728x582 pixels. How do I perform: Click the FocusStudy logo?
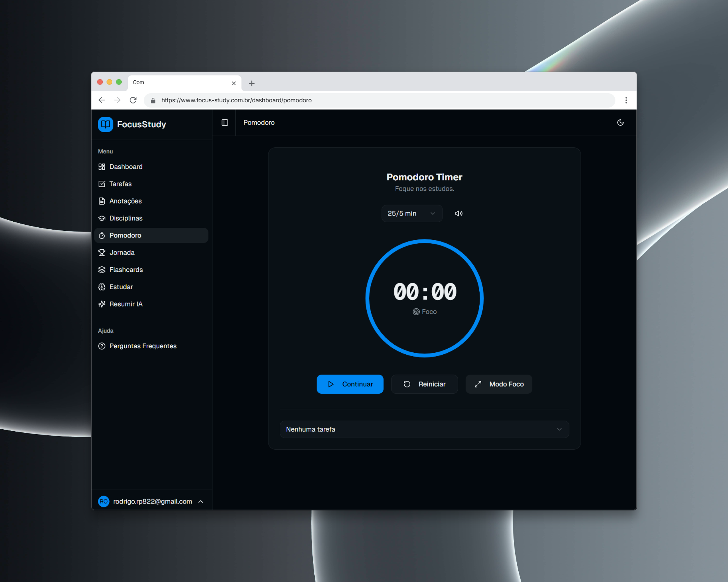click(x=132, y=124)
